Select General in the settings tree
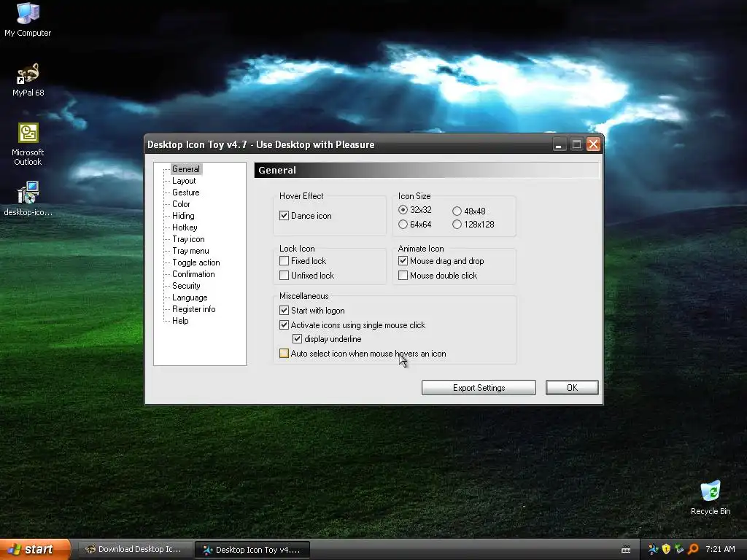Viewport: 747px width, 560px height. [x=186, y=169]
